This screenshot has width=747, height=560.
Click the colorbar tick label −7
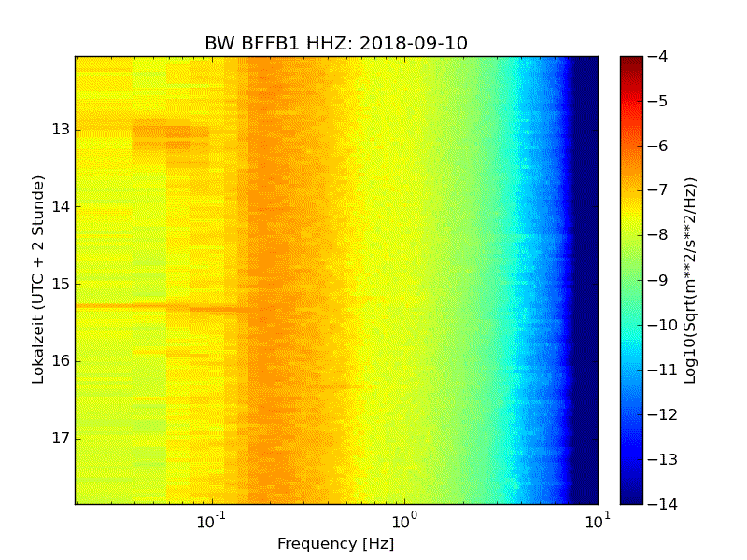coord(657,190)
